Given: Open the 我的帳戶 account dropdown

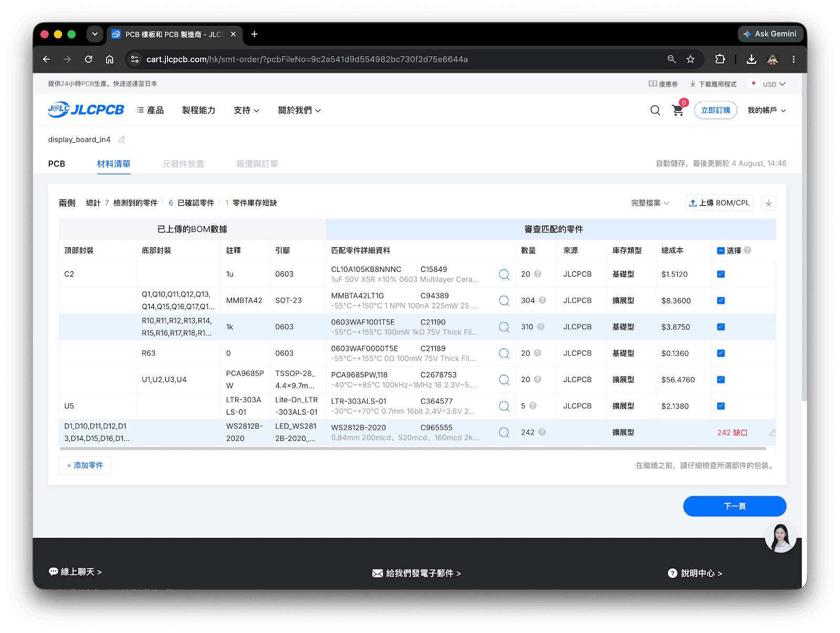Looking at the screenshot, I should [766, 110].
